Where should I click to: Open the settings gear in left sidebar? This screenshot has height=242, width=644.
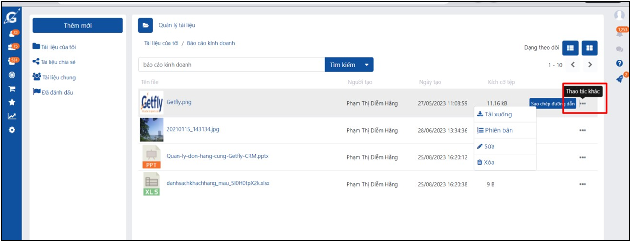[12, 130]
